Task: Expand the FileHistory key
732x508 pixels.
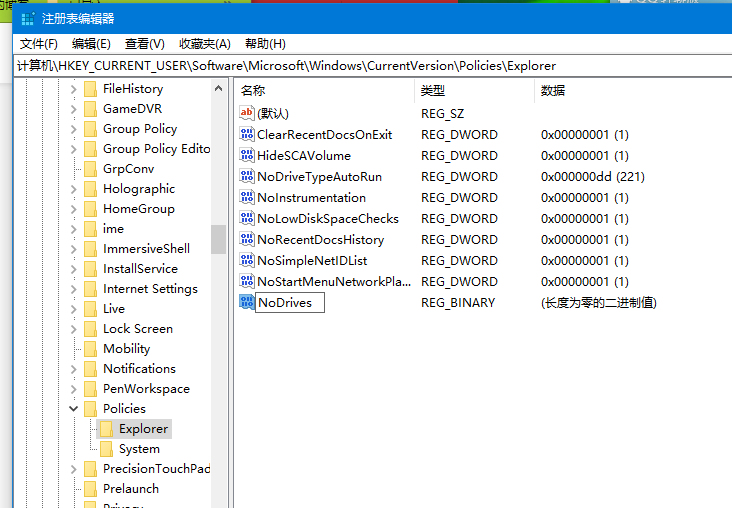Action: 73,89
